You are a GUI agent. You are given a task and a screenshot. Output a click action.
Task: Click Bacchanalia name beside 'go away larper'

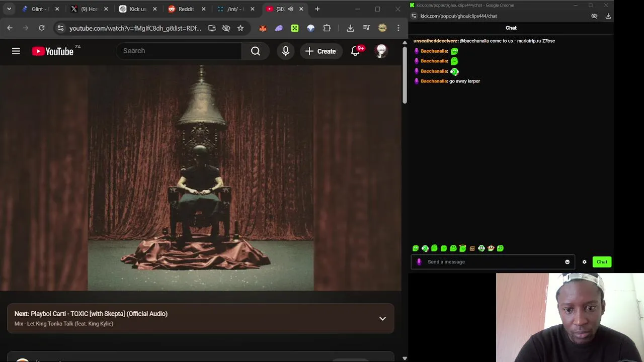pos(434,81)
